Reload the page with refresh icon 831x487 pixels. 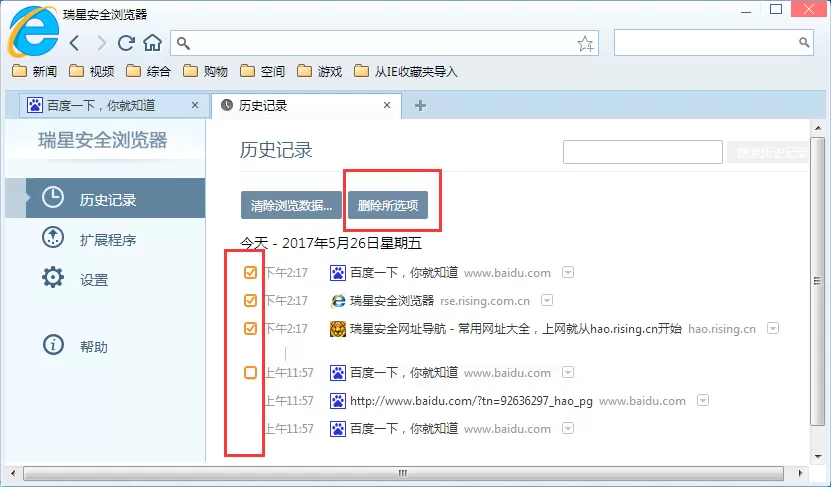(126, 43)
